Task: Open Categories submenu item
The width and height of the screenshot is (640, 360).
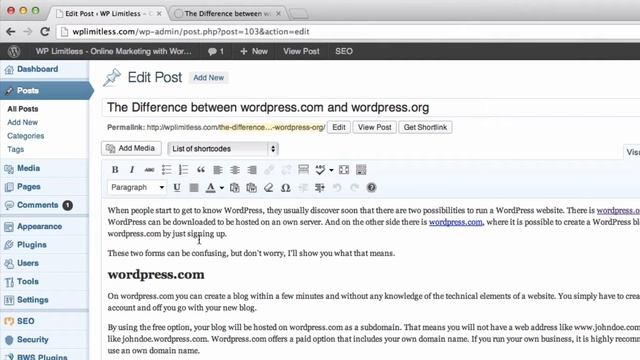Action: pyautogui.click(x=26, y=136)
